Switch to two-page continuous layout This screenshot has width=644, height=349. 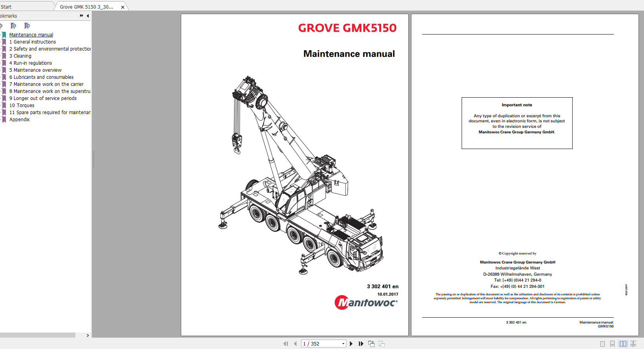pos(633,344)
